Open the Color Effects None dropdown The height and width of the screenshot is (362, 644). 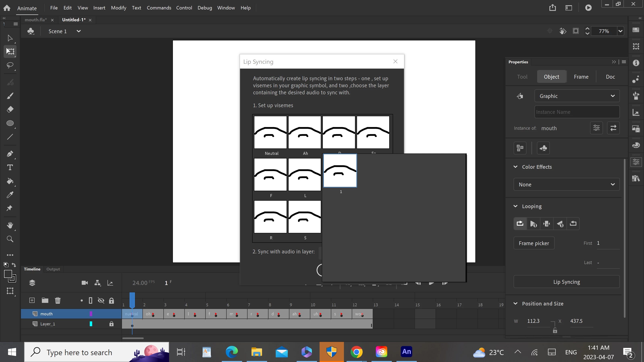tap(566, 184)
